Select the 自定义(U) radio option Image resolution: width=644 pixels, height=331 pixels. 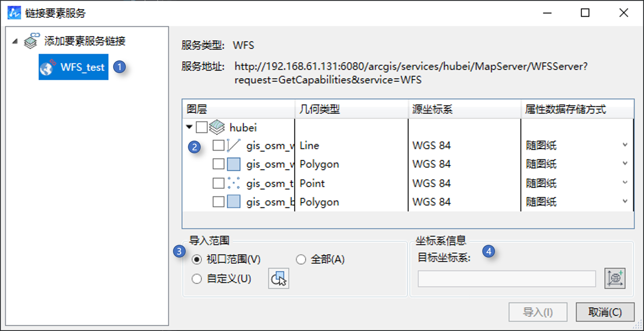pyautogui.click(x=197, y=279)
